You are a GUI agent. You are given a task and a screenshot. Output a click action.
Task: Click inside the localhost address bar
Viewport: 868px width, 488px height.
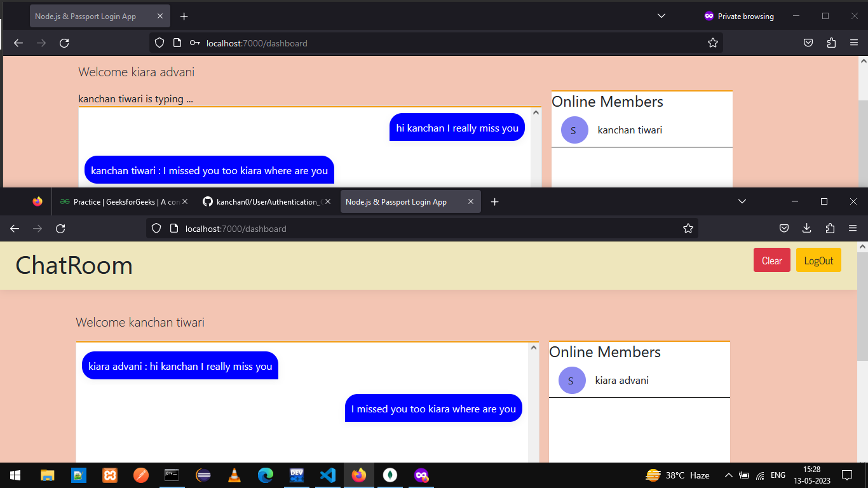click(x=381, y=228)
